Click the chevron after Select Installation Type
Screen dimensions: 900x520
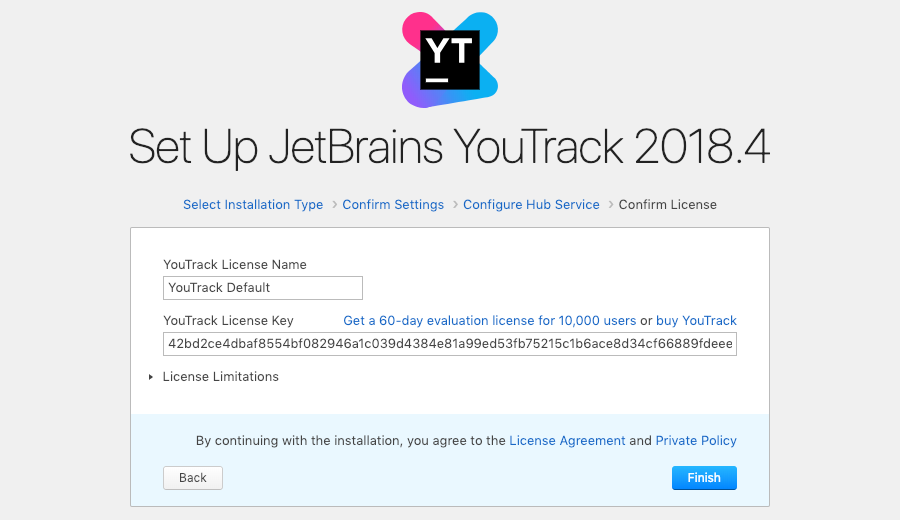[333, 204]
